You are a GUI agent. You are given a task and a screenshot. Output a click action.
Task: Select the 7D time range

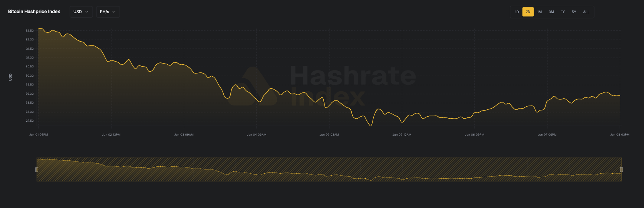(x=528, y=12)
